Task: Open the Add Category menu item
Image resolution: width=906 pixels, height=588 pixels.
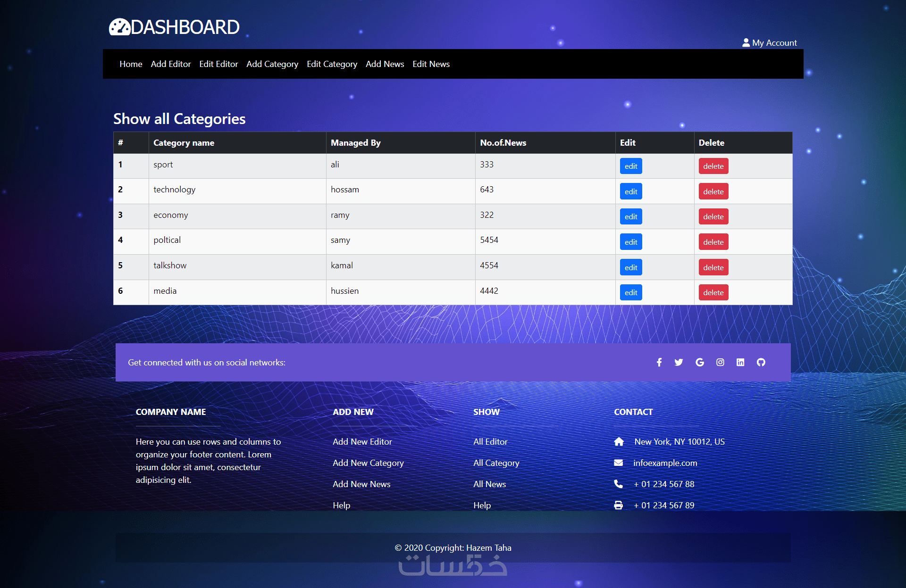Action: click(272, 64)
